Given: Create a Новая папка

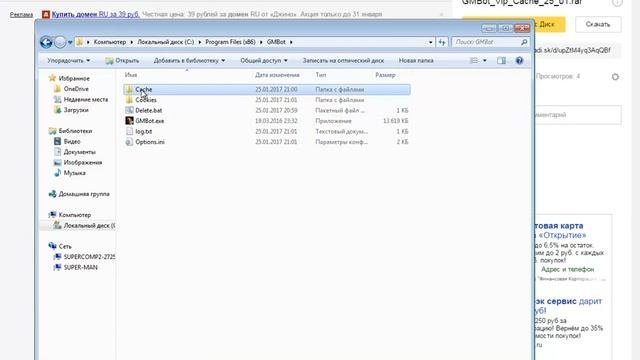Looking at the screenshot, I should (x=416, y=60).
